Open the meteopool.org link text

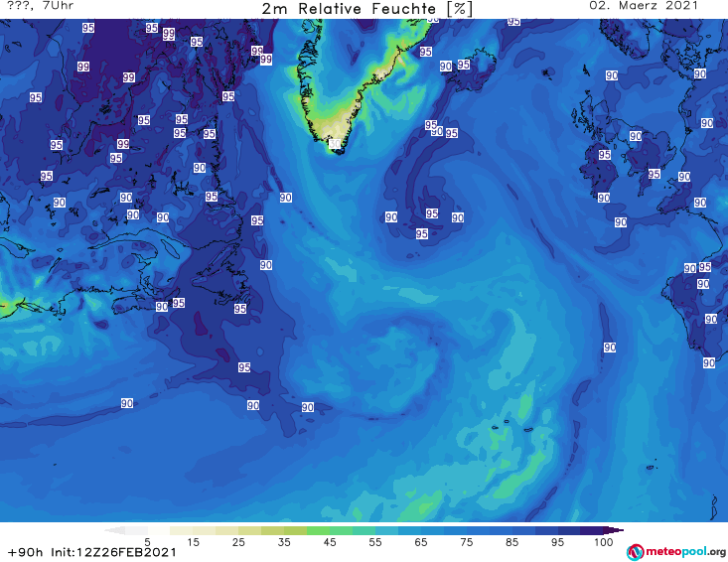tap(685, 552)
